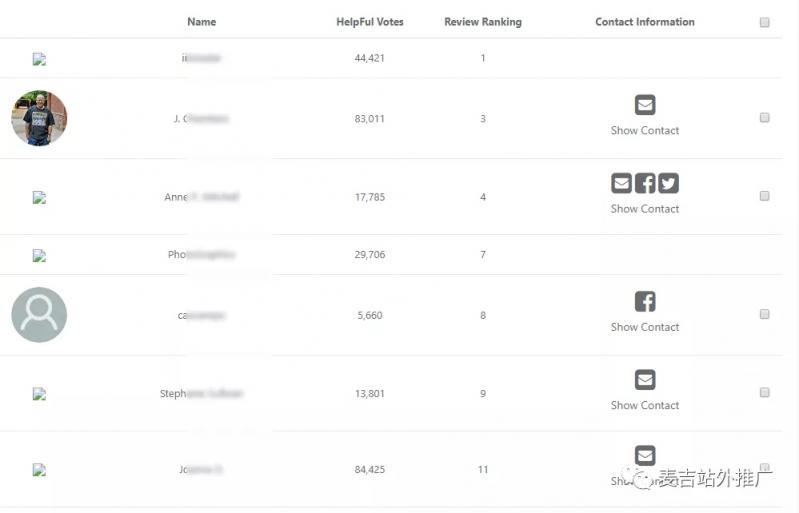Check the box for the 17,785 votes row

click(764, 196)
